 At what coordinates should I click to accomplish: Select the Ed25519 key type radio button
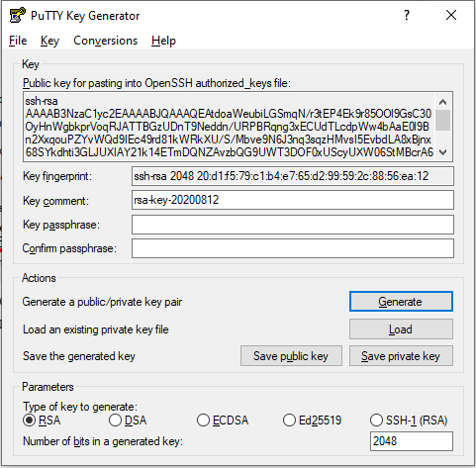(289, 421)
